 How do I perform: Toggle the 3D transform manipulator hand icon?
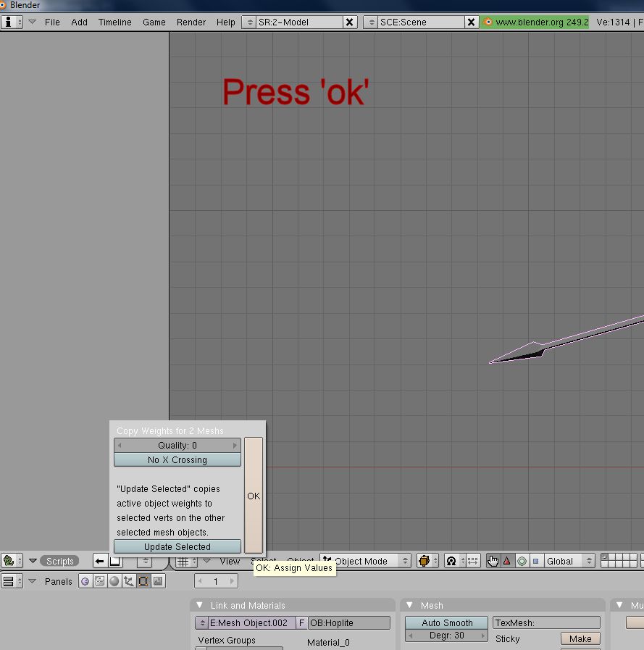[493, 561]
